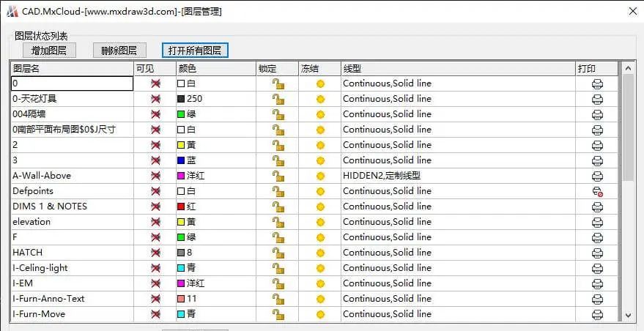
Task: Freeze the I-Furn-Move layer sun icon
Action: (x=320, y=315)
